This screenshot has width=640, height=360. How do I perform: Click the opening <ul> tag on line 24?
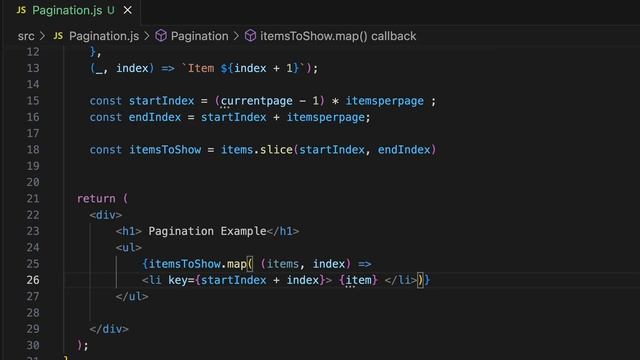[x=129, y=248]
